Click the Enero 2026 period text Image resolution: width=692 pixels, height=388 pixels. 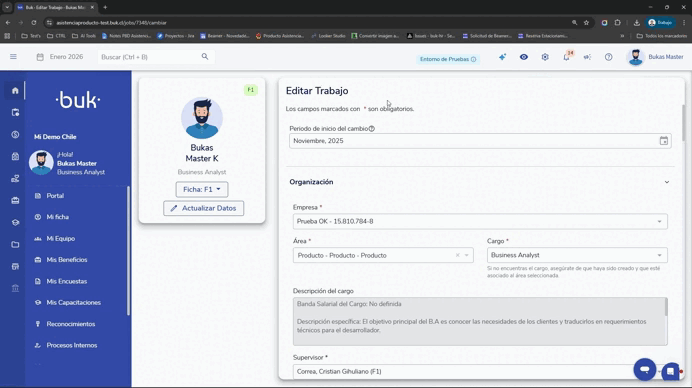(x=66, y=57)
